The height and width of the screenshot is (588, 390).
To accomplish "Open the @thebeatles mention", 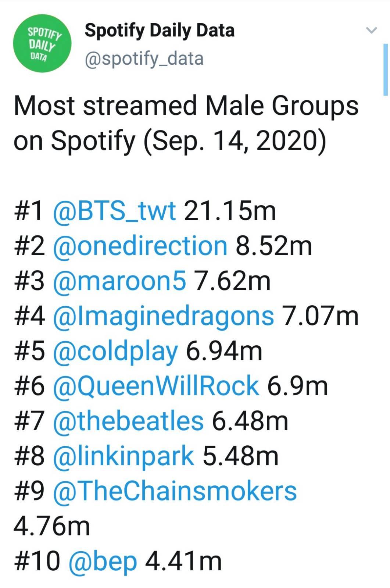I will (x=128, y=421).
